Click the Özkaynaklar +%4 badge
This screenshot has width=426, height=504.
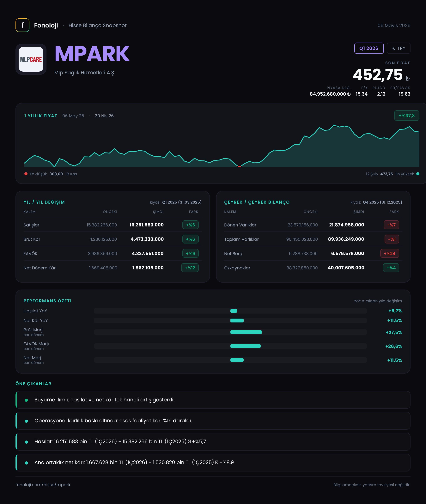point(391,268)
